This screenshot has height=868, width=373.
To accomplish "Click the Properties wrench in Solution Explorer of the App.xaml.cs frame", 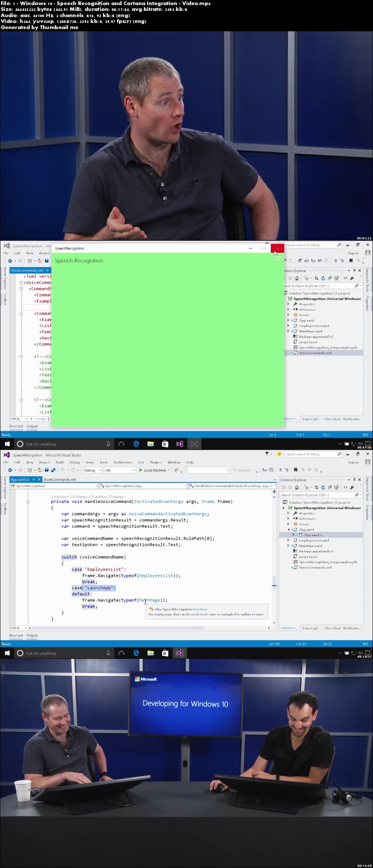I will pos(352,487).
